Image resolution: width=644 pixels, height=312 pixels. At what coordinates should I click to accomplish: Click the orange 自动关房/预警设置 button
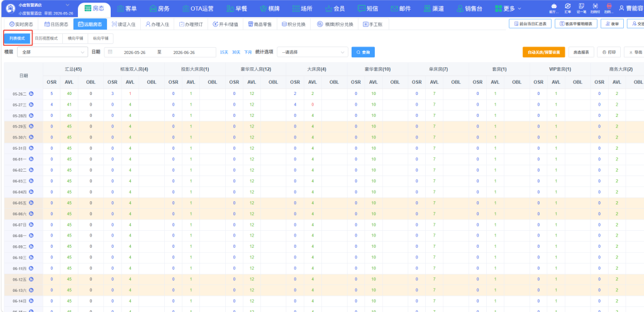544,52
